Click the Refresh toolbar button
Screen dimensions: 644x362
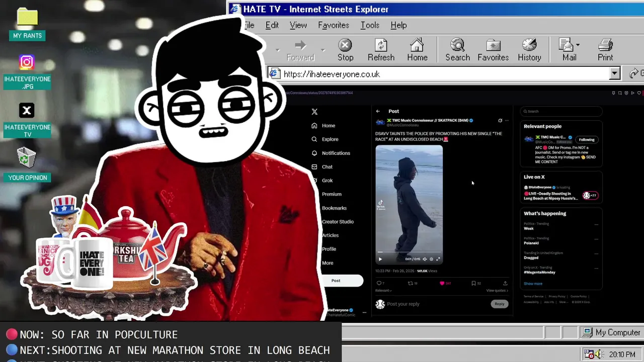(x=381, y=50)
